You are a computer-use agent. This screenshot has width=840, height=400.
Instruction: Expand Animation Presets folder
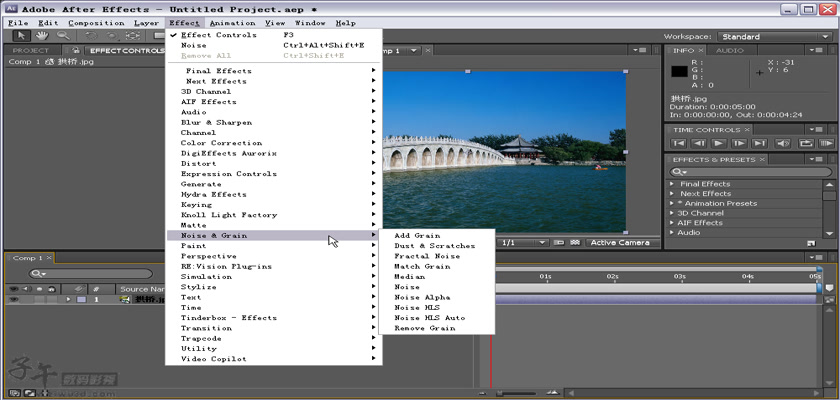[x=672, y=203]
